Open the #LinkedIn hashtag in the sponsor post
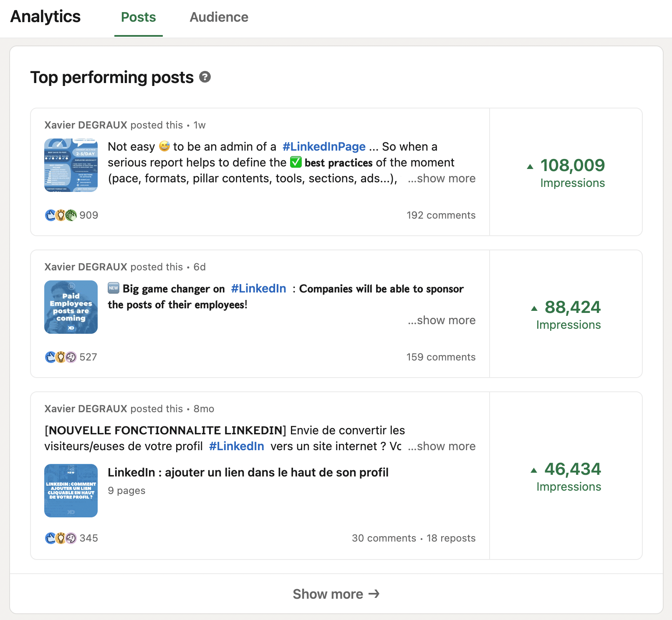This screenshot has height=620, width=672. [x=258, y=289]
